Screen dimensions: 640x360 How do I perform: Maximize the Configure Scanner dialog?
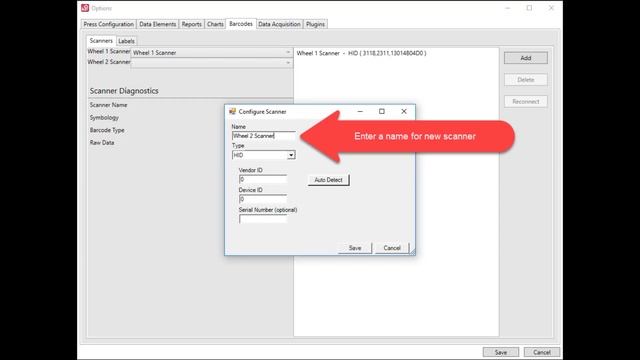coord(382,111)
